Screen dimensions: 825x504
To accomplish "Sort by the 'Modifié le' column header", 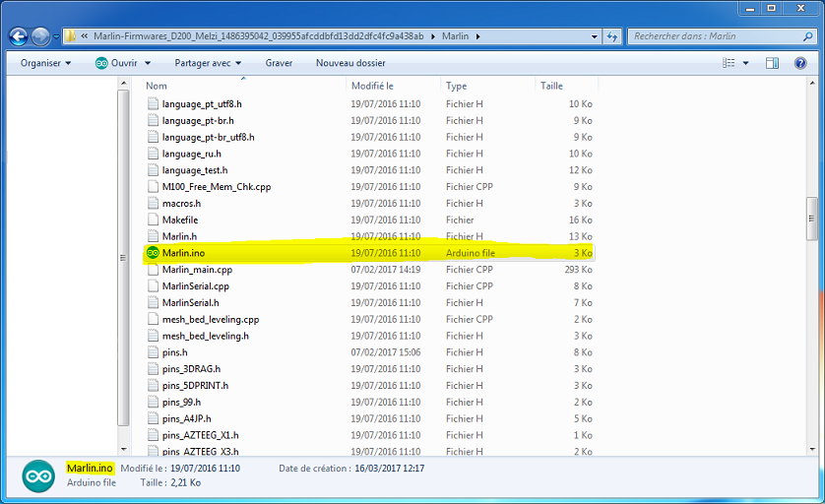I will pos(372,86).
